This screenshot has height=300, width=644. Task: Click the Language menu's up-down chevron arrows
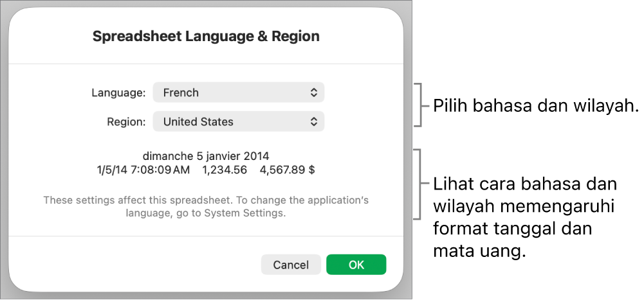(x=313, y=93)
